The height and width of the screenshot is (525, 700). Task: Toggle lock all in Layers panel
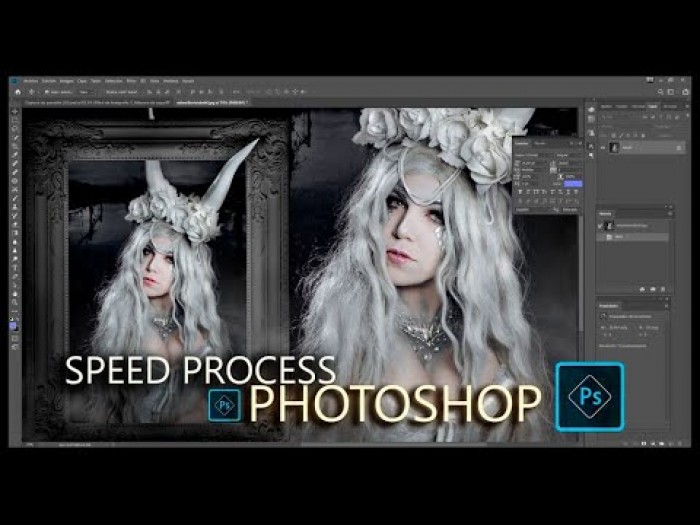643,135
